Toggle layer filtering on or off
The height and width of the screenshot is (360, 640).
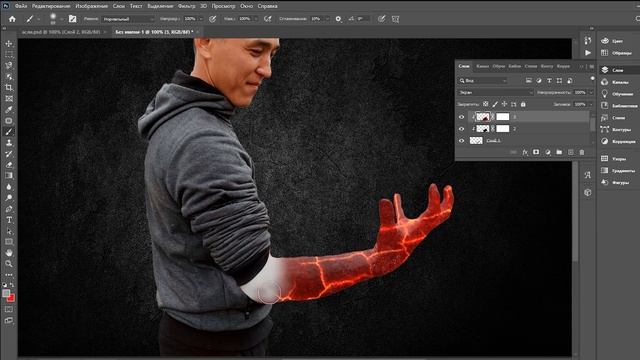[593, 79]
